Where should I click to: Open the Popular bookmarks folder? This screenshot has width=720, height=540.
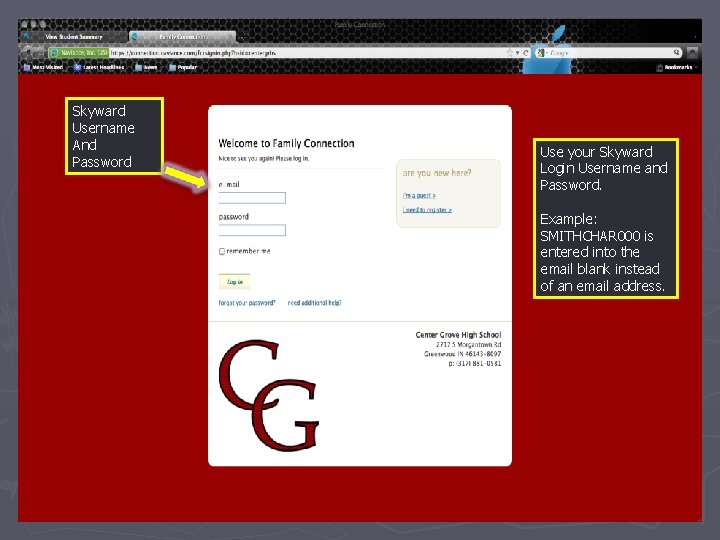tap(183, 67)
